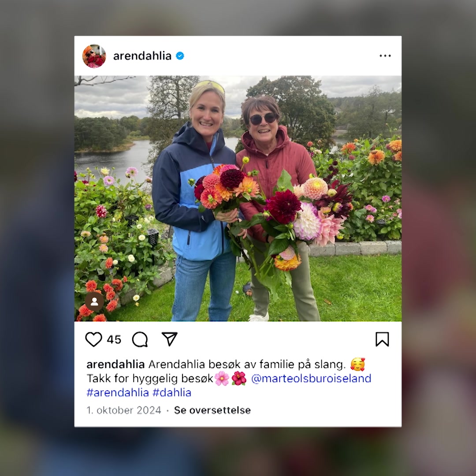Click the blue verified badge next to arendahlia
The height and width of the screenshot is (476, 476).
point(180,56)
